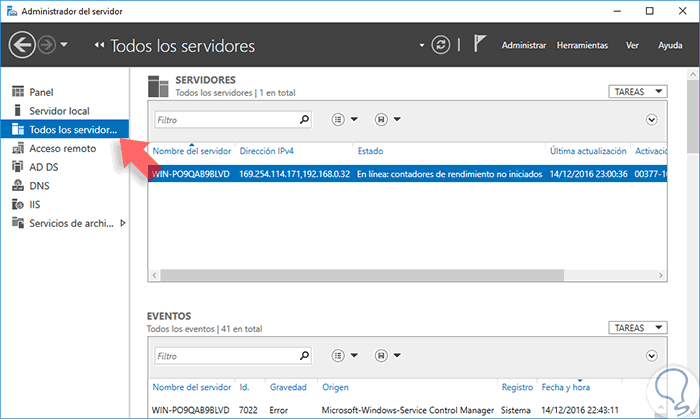Image resolution: width=700 pixels, height=419 pixels.
Task: Open saved queries icon in Eventos toolbar
Action: [x=381, y=356]
